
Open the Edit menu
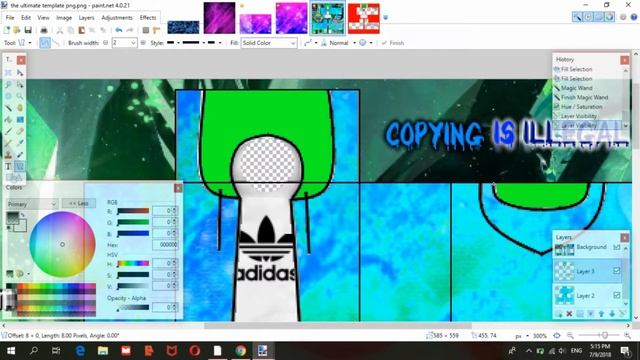[x=26, y=18]
